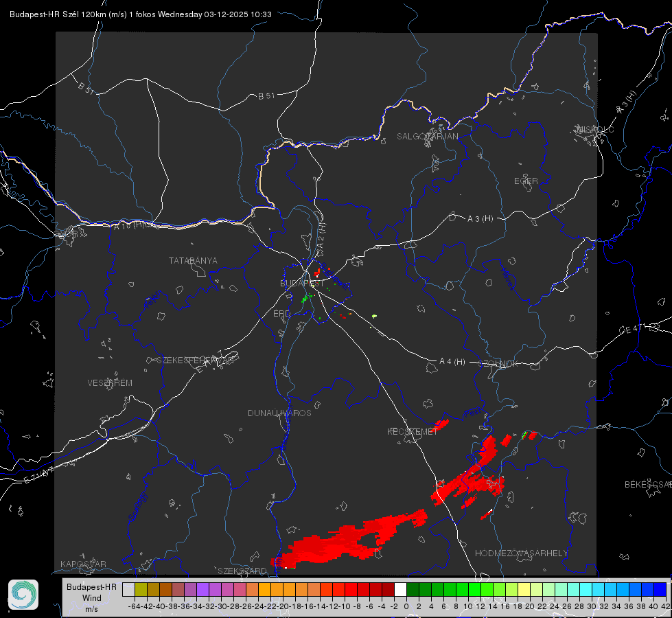This screenshot has height=618, width=672.
Task: Click the swirl weather service logo
Action: click(23, 595)
